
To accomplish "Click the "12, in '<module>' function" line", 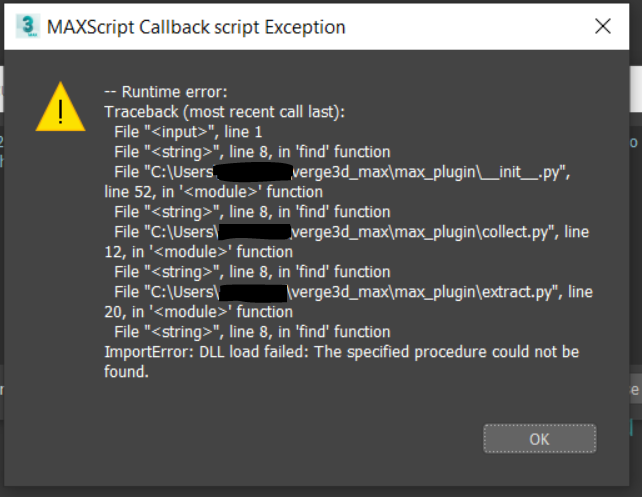I will coord(199,252).
